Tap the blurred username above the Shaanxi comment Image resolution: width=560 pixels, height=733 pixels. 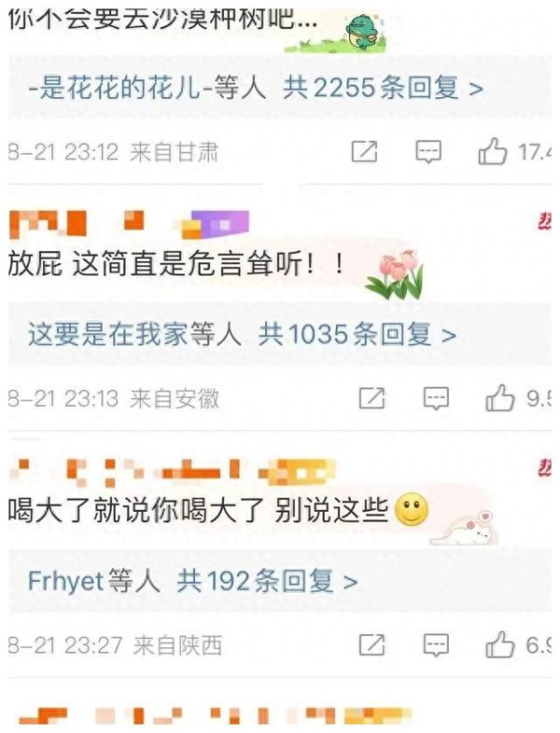172,471
